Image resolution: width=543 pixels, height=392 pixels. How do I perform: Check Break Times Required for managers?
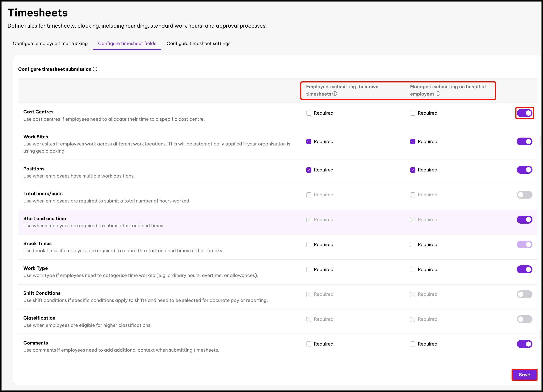point(413,244)
